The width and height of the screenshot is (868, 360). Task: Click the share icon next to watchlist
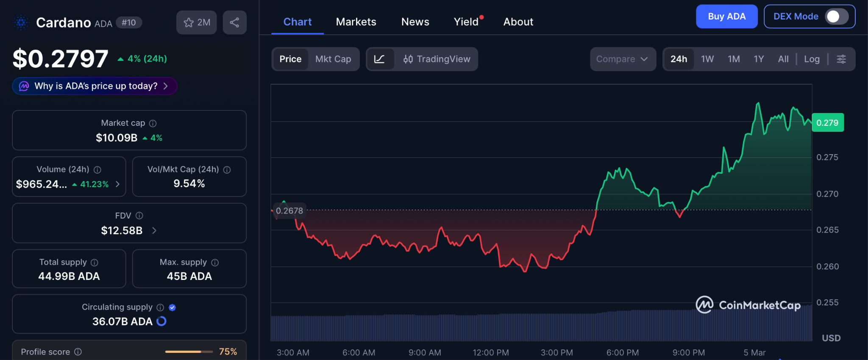click(234, 22)
